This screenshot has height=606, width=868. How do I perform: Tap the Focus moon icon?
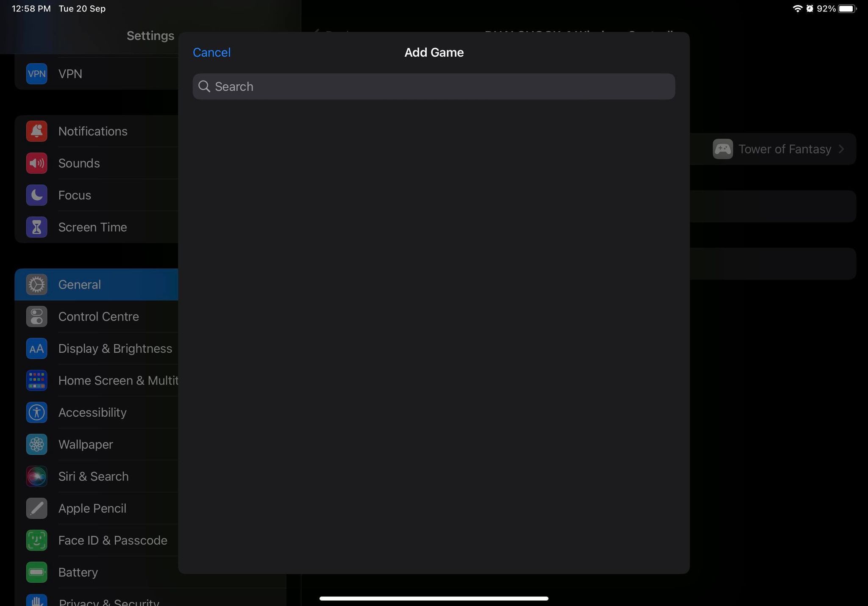36,195
